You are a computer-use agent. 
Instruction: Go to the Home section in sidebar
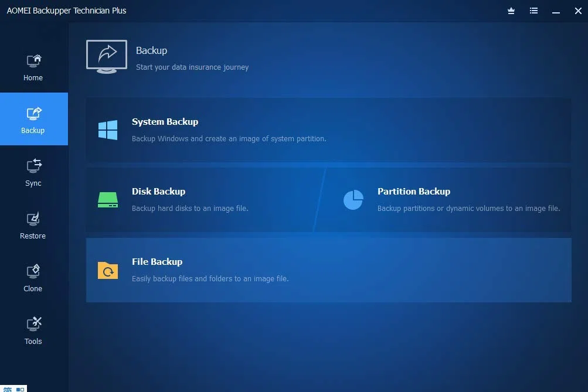coord(33,67)
